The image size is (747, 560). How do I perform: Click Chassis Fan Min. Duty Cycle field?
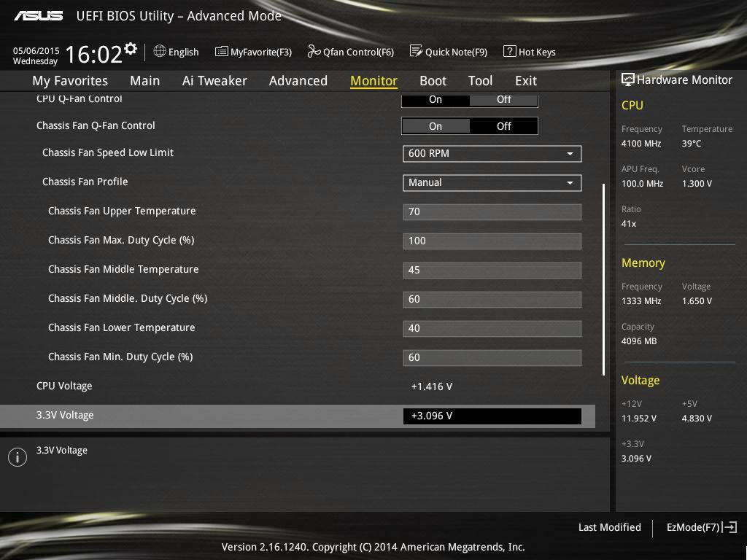pyautogui.click(x=492, y=357)
